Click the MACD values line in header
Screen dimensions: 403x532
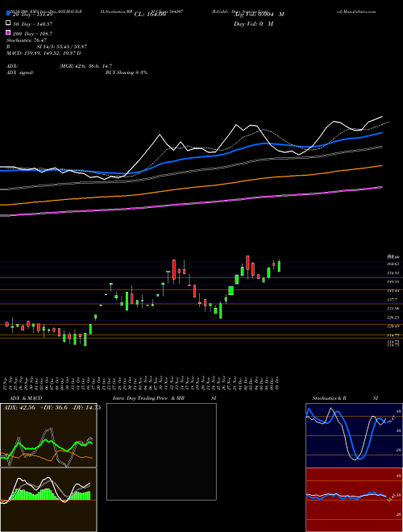tap(44, 53)
